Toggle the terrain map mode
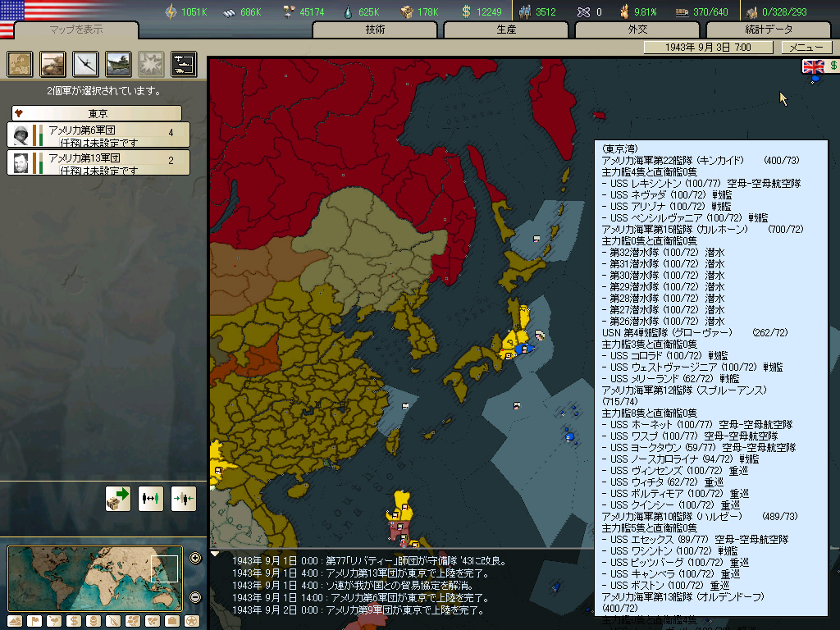This screenshot has width=840, height=630. click(x=15, y=621)
